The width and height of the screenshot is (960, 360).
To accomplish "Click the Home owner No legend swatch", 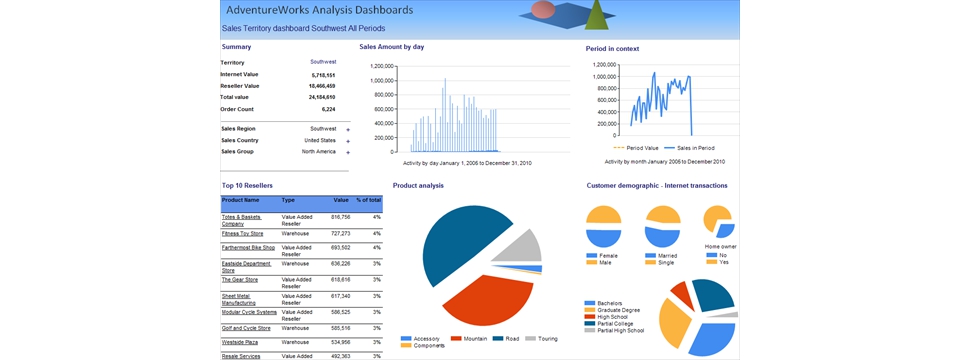I will coord(711,255).
